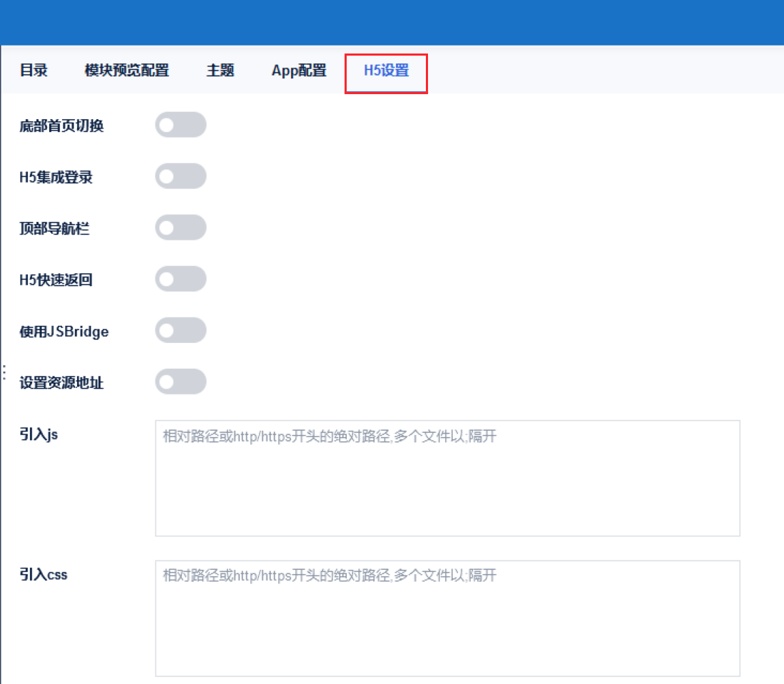Enable the 使用JSBridge switch
Viewport: 784px width, 684px height.
click(x=180, y=330)
